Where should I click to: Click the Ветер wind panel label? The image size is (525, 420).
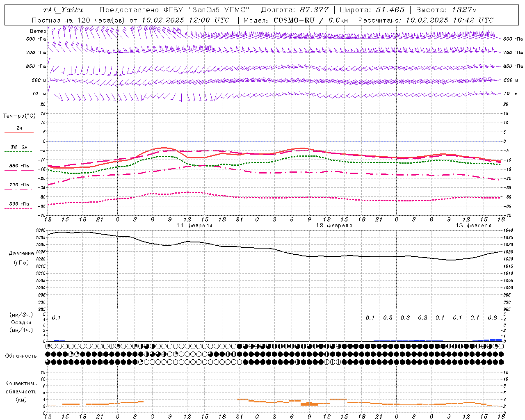[37, 31]
